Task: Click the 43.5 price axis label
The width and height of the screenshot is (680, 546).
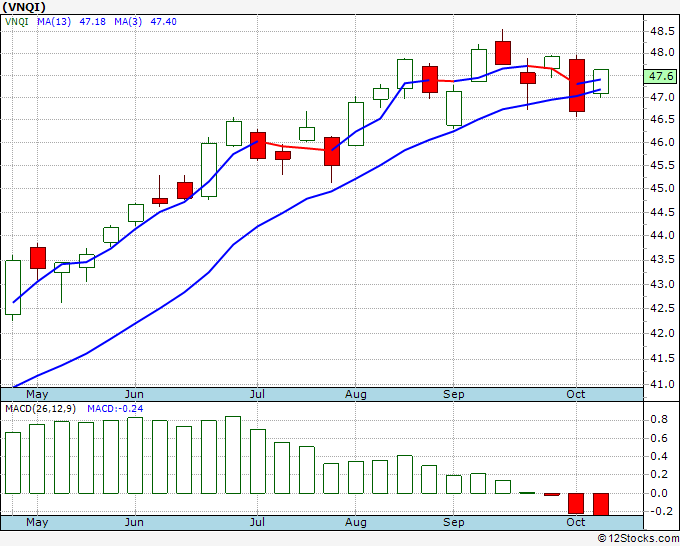Action: [662, 260]
